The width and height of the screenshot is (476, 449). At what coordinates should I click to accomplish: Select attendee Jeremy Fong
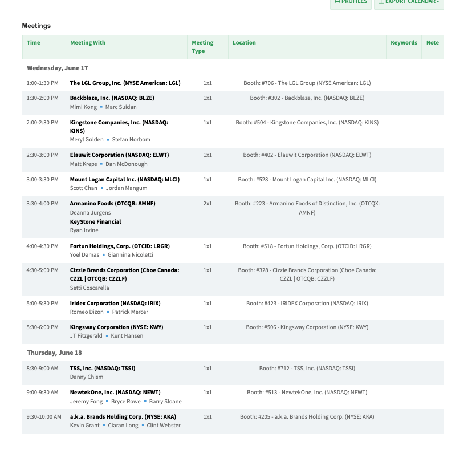[86, 401]
